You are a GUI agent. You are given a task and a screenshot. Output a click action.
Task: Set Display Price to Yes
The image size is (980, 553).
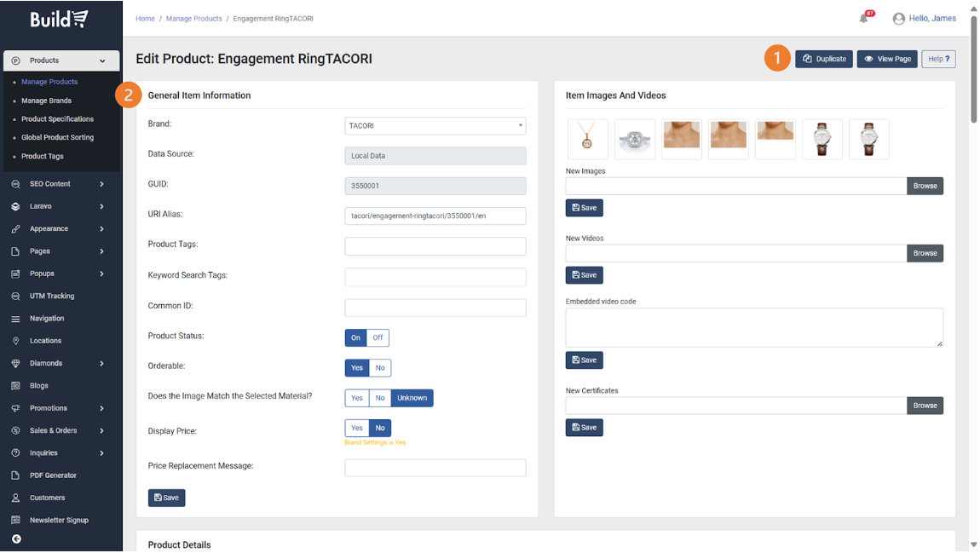(x=357, y=428)
